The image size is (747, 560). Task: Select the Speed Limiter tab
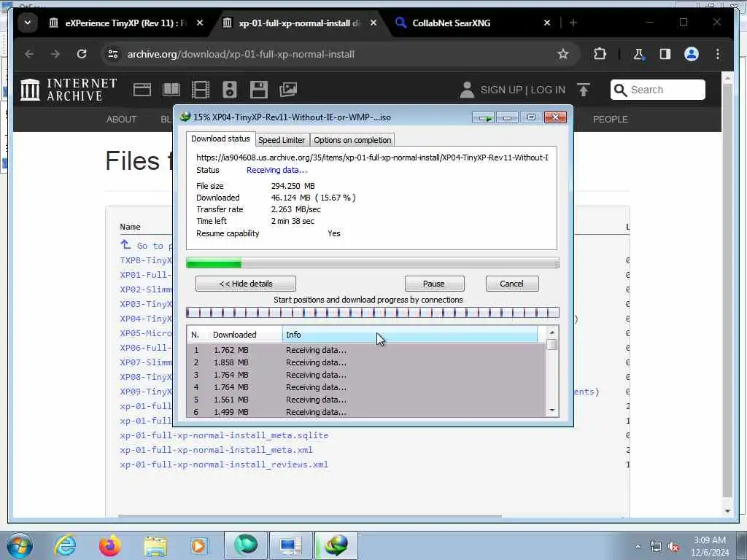tap(282, 140)
